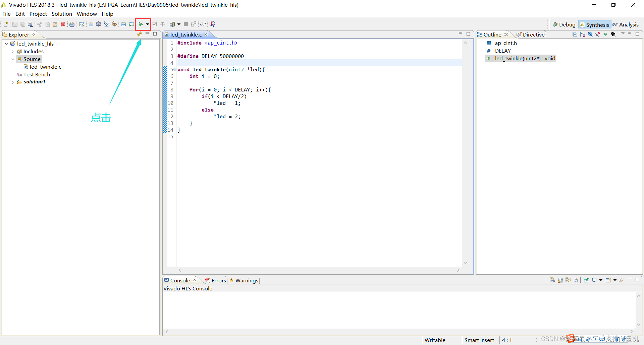
Task: Click the New Solution toolbar icon
Action: (x=106, y=24)
